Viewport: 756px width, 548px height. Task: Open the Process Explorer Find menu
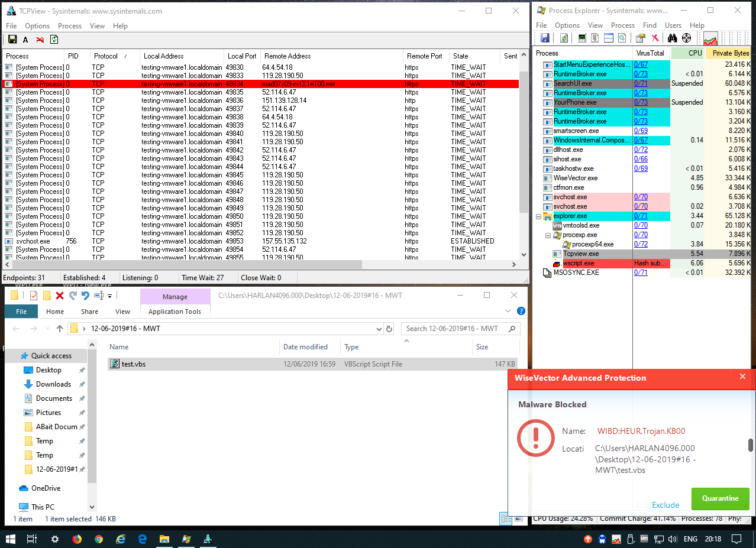pos(650,25)
